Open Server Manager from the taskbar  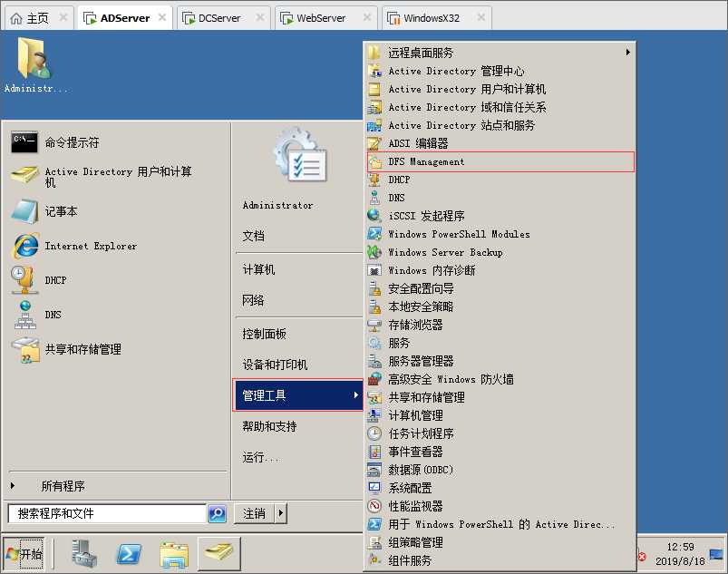84,553
